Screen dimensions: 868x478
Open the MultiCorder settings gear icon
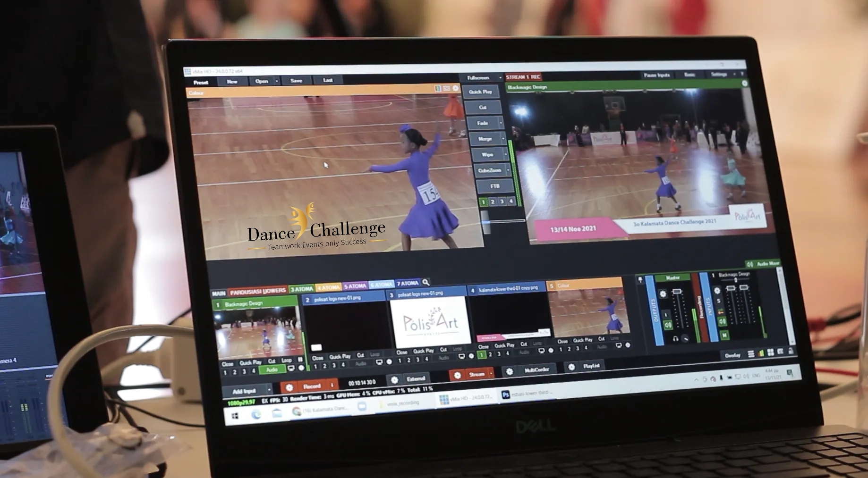point(510,372)
